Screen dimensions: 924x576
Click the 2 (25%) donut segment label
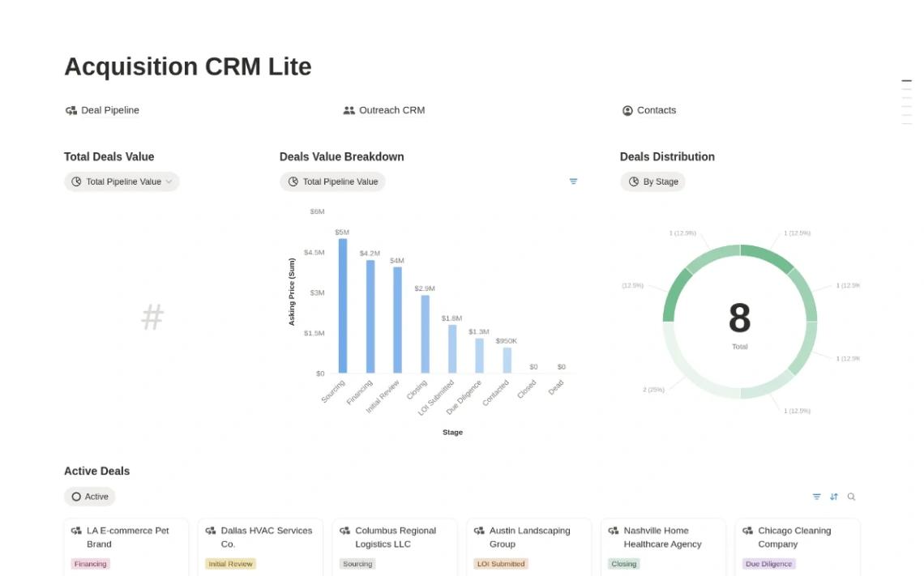point(653,390)
